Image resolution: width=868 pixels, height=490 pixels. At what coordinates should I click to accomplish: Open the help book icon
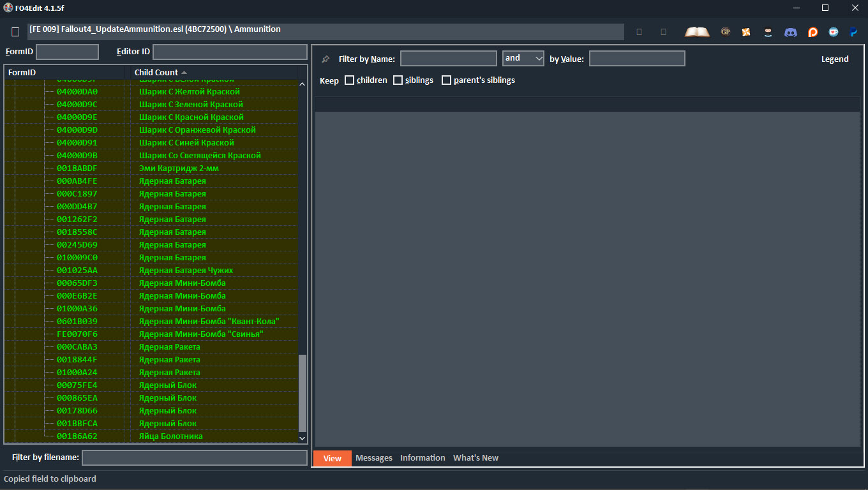pyautogui.click(x=697, y=32)
